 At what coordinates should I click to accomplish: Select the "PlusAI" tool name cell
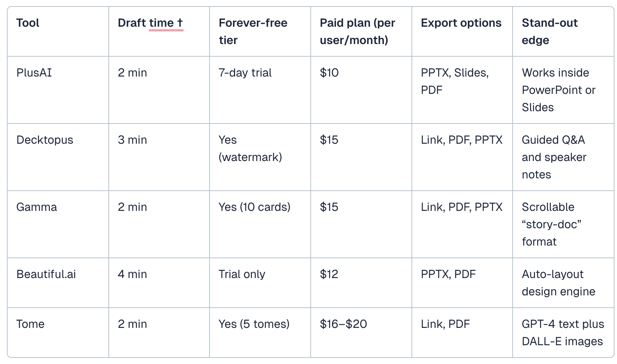[34, 73]
